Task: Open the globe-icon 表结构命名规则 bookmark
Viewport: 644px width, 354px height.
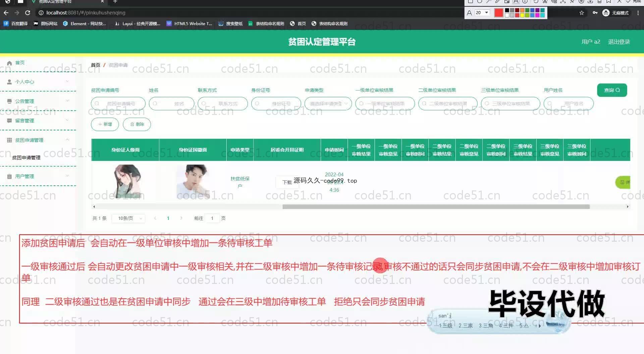Action: click(330, 23)
